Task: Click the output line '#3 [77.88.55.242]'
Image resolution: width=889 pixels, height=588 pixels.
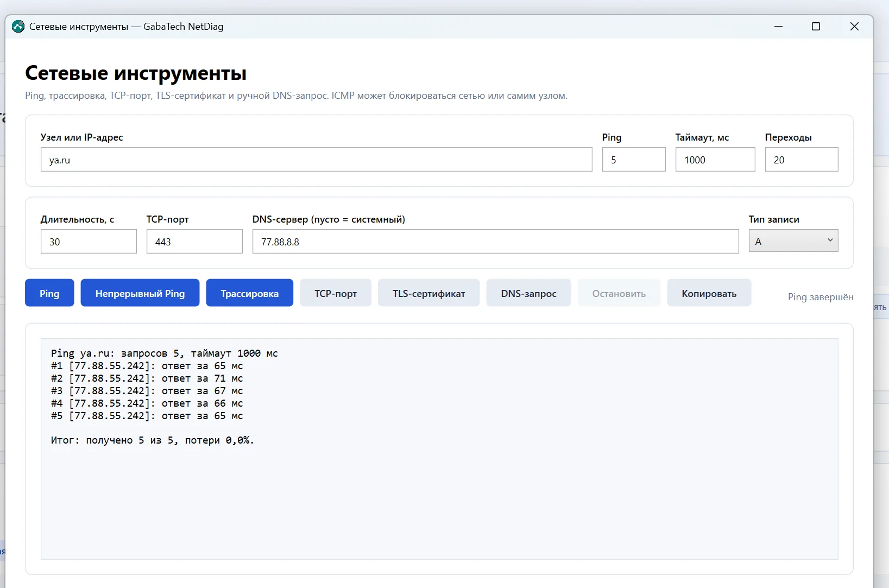Action: [x=147, y=391]
